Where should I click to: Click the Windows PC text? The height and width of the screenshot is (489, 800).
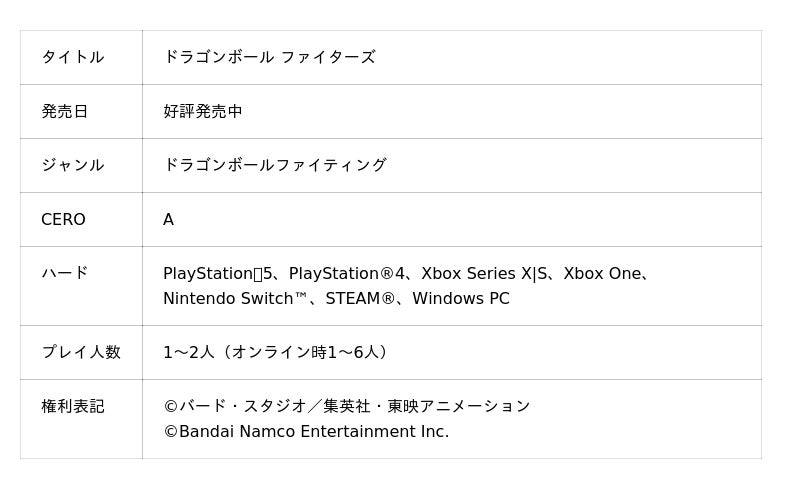[460, 299]
